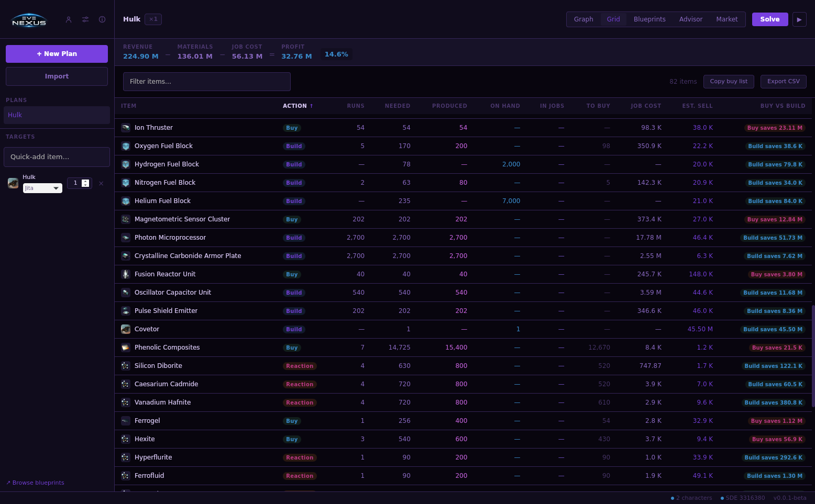815x504 pixels.
Task: Open the Market tab
Action: [727, 19]
